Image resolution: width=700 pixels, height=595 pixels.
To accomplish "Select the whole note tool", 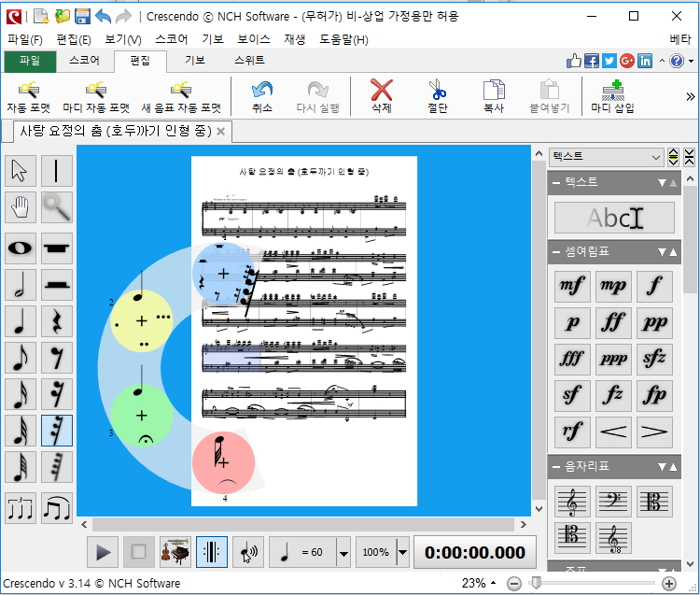I will tap(21, 248).
